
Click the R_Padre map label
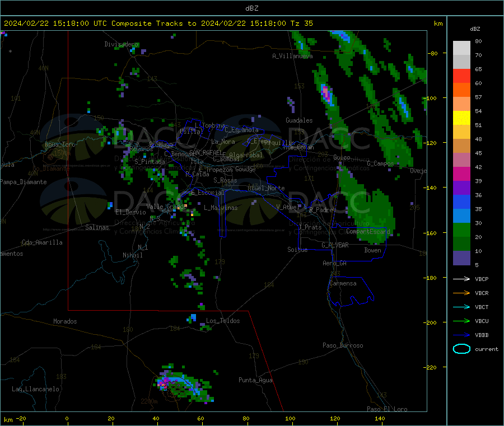[x=321, y=210]
